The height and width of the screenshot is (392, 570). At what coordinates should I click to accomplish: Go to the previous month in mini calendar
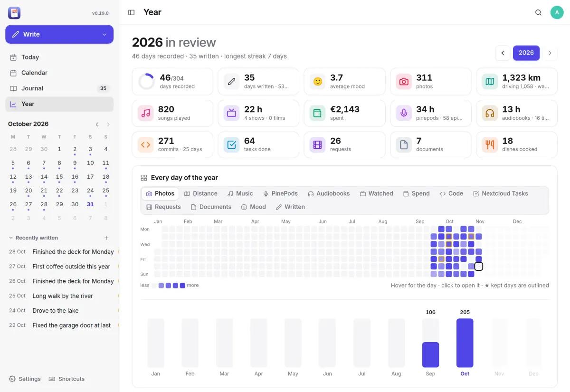[97, 124]
